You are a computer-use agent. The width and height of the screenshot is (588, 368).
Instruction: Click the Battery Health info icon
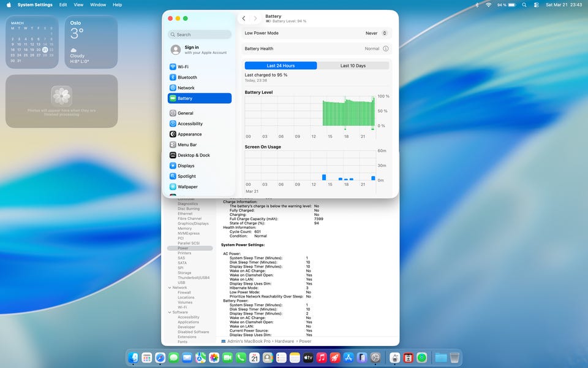pyautogui.click(x=385, y=48)
